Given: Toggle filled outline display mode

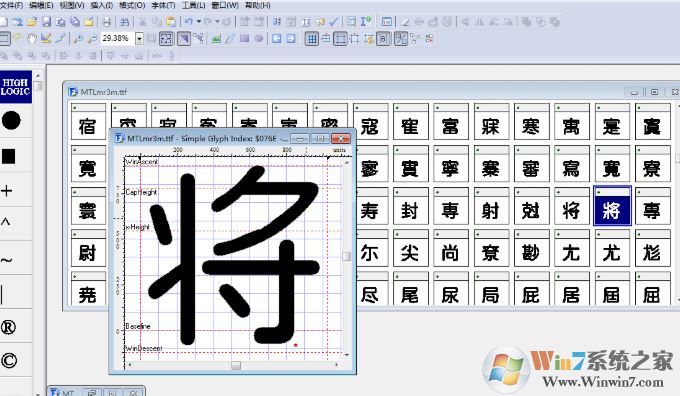Looking at the screenshot, I should coord(184,39).
